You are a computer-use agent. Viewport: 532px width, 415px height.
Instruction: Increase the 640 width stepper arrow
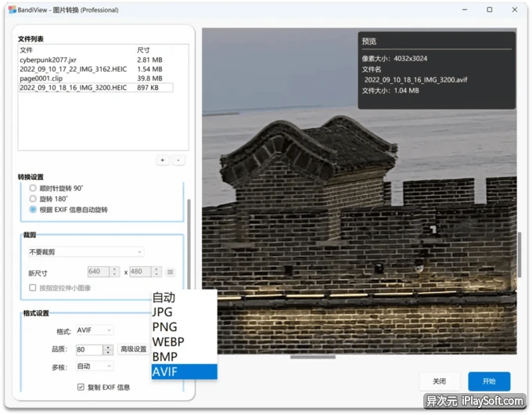(115, 269)
